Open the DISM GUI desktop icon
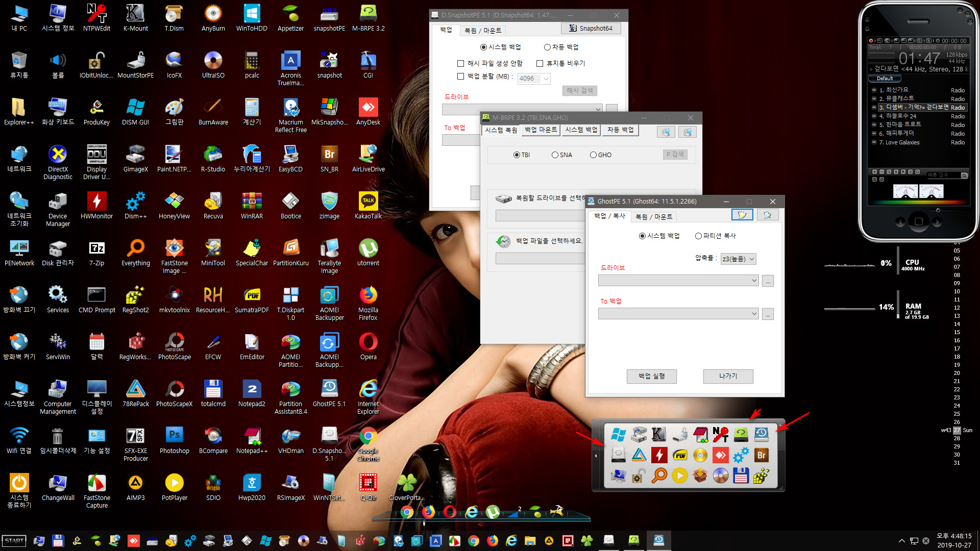The height and width of the screenshot is (551, 980). coord(135,112)
